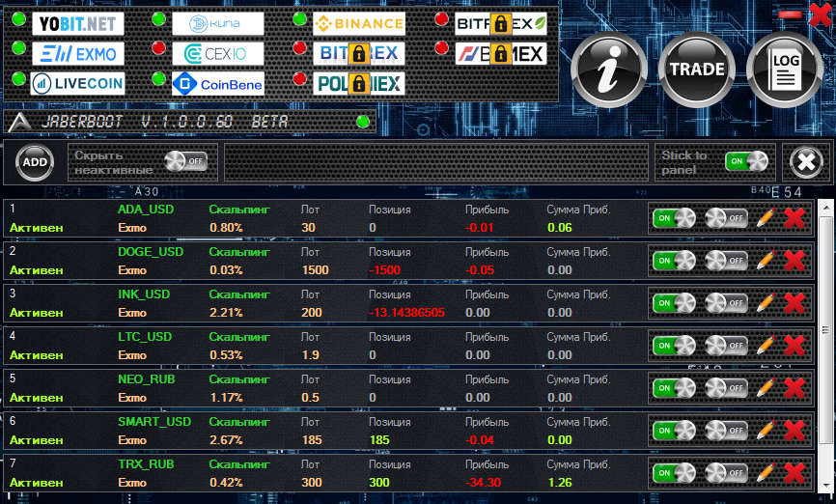Screen dimensions: 836x504
Task: Delete the NEO_RUB strategy
Action: point(794,388)
